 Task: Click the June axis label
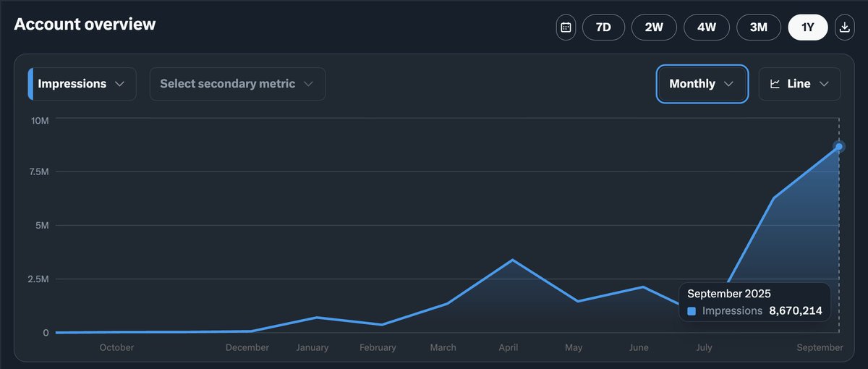point(639,347)
